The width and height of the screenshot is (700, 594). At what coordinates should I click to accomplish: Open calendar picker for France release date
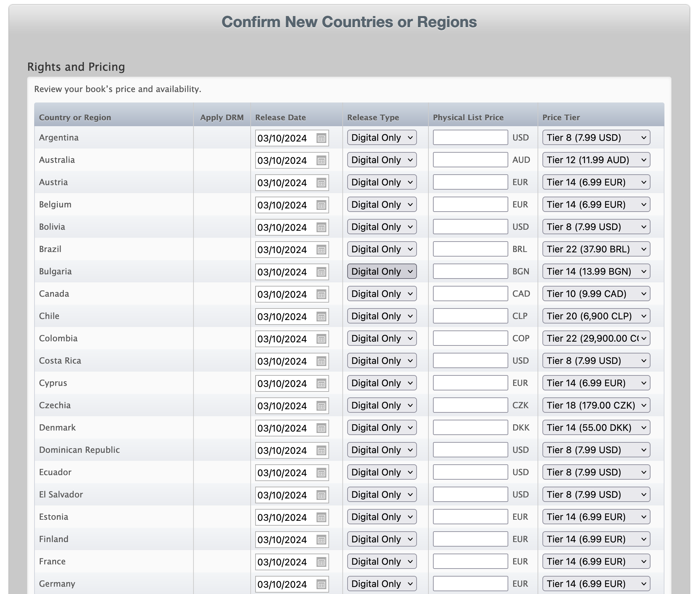click(321, 562)
